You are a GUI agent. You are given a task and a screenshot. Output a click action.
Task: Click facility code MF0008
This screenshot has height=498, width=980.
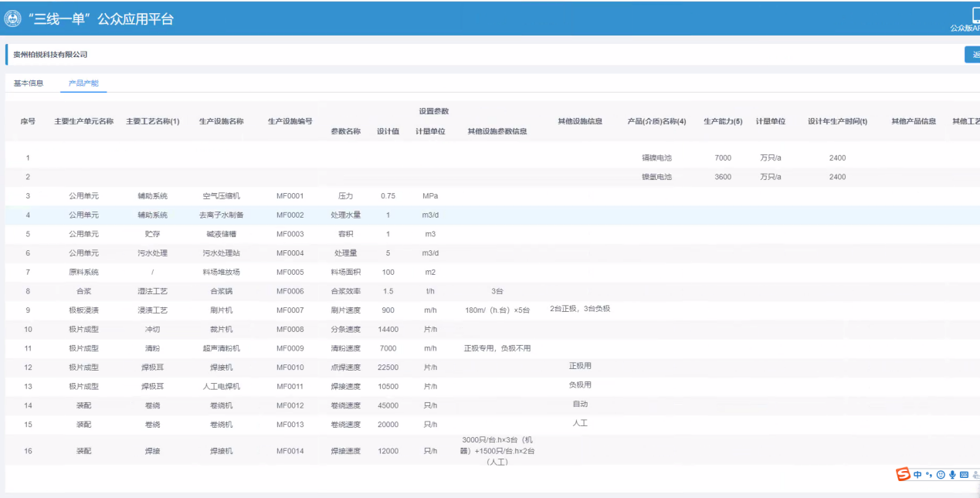click(290, 329)
